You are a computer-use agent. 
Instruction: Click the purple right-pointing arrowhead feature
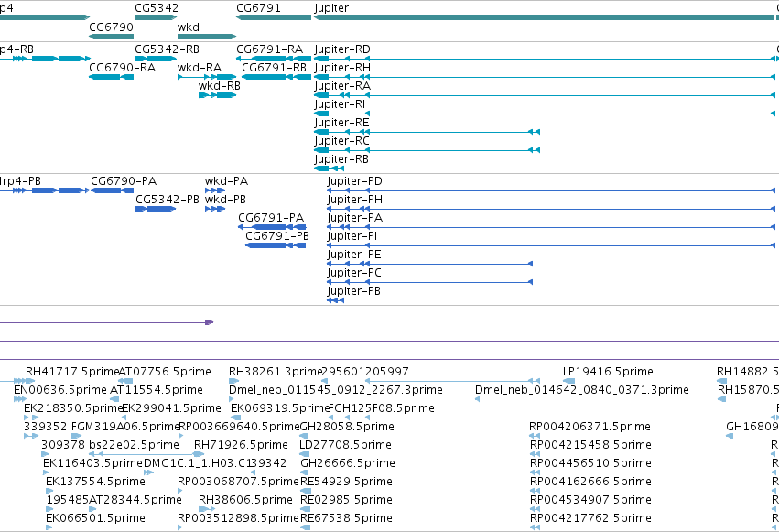(209, 322)
